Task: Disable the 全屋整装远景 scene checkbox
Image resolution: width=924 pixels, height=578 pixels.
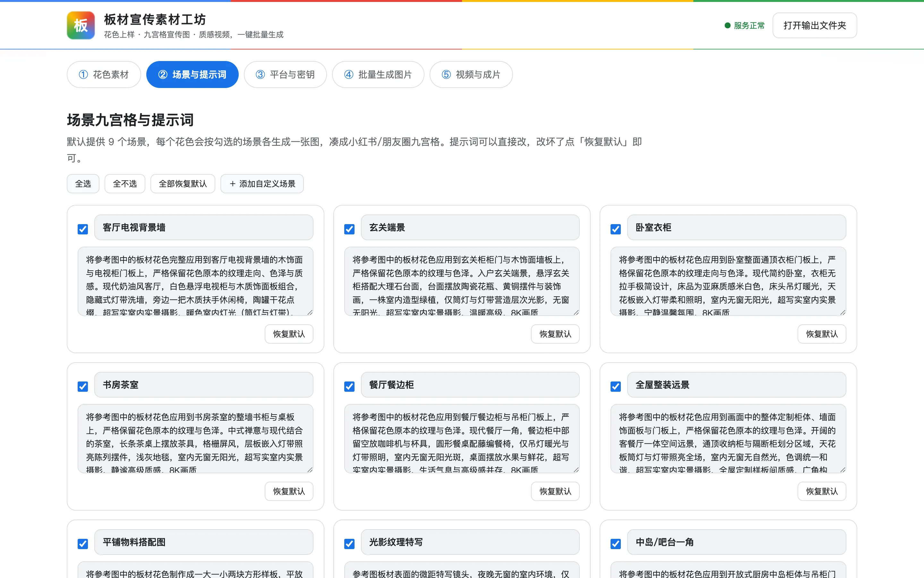Action: pyautogui.click(x=615, y=387)
